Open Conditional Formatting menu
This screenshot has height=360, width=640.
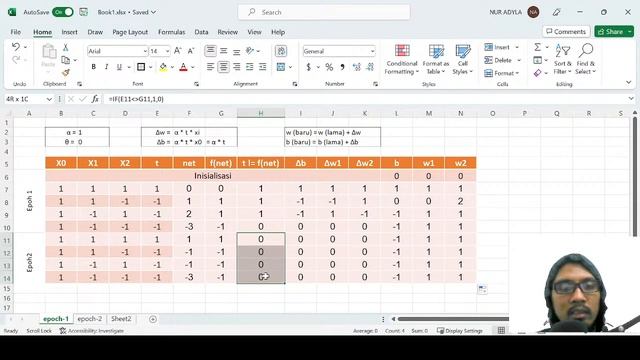pos(402,60)
